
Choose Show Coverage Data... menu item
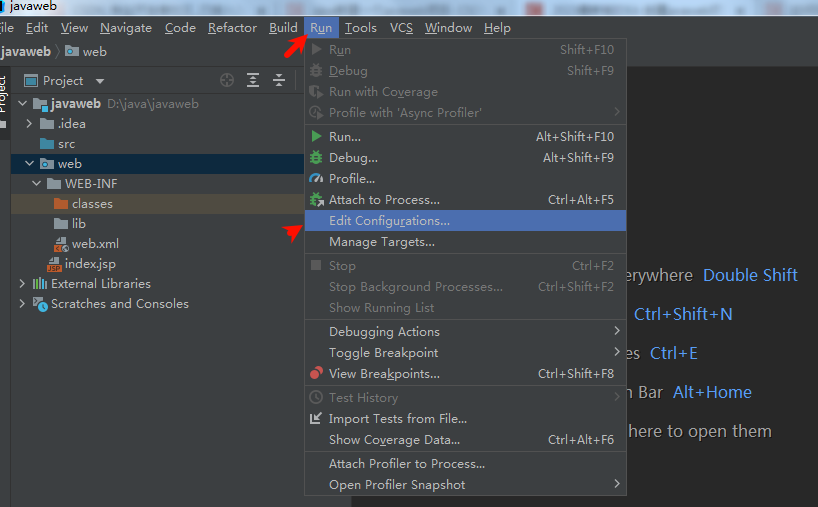pos(465,440)
